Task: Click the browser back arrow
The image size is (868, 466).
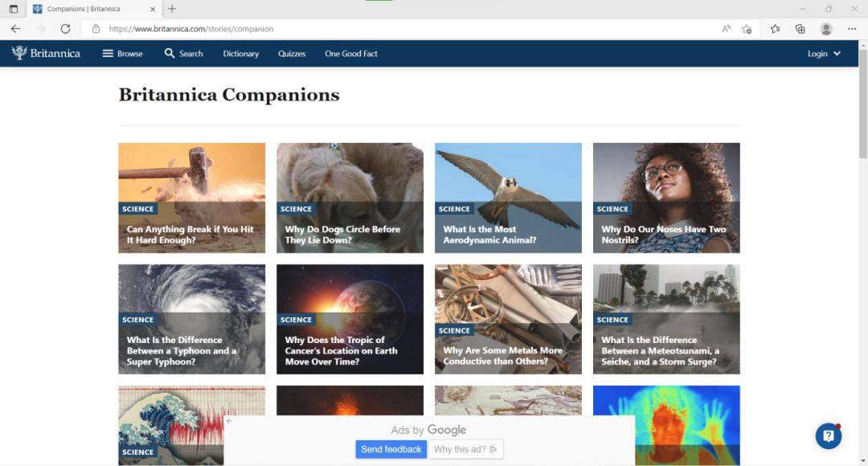Action: click(15, 29)
